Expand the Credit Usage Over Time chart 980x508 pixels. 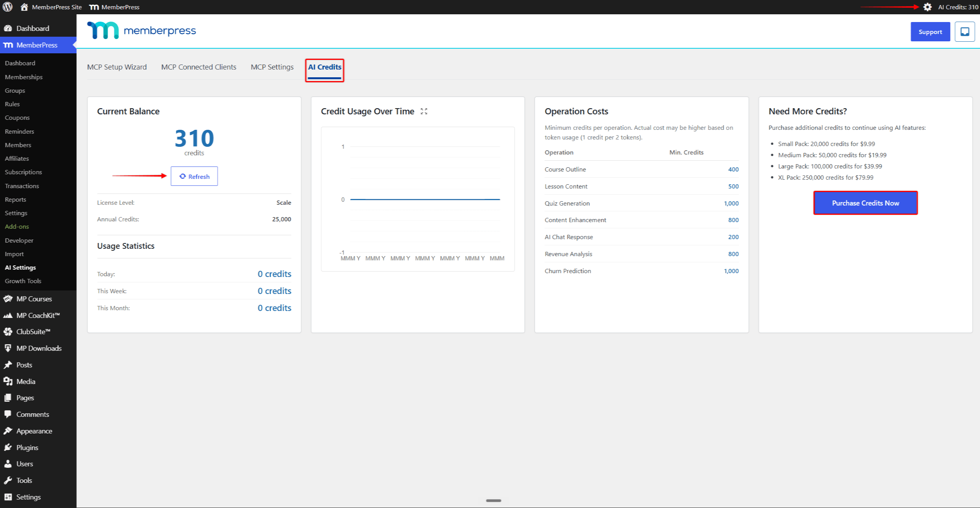424,111
